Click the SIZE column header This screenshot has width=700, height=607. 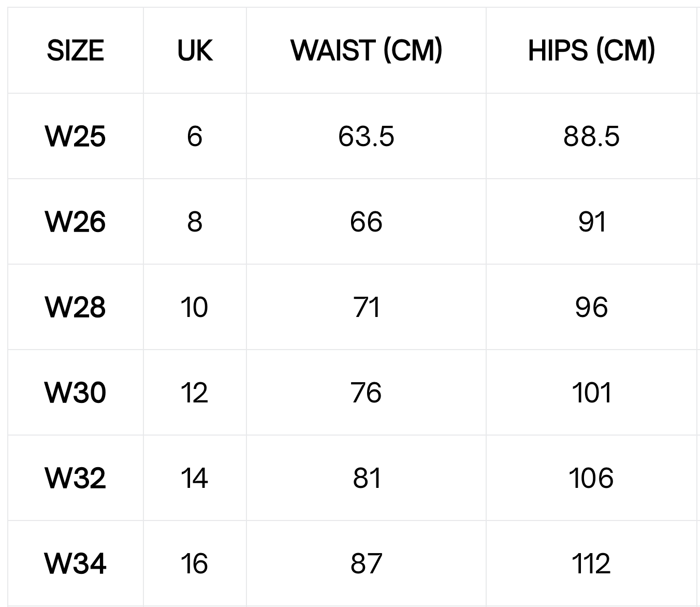pyautogui.click(x=76, y=51)
